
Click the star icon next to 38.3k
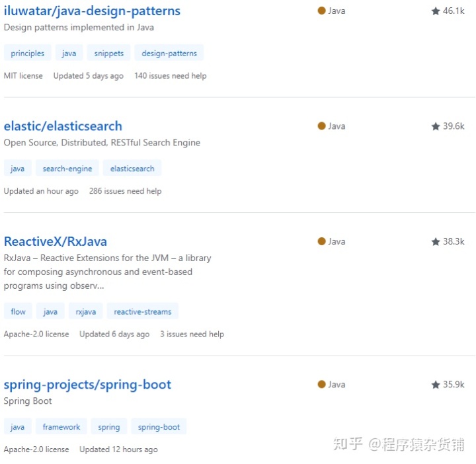tap(436, 241)
